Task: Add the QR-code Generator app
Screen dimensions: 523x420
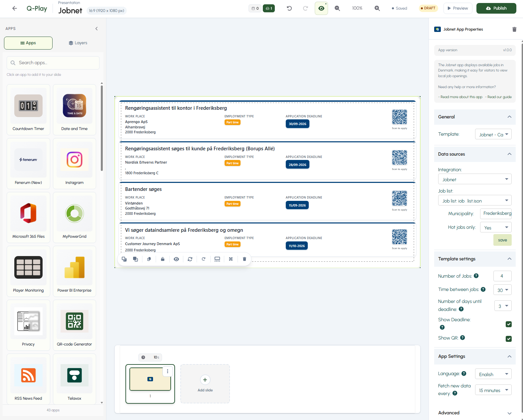Action: pos(75,325)
